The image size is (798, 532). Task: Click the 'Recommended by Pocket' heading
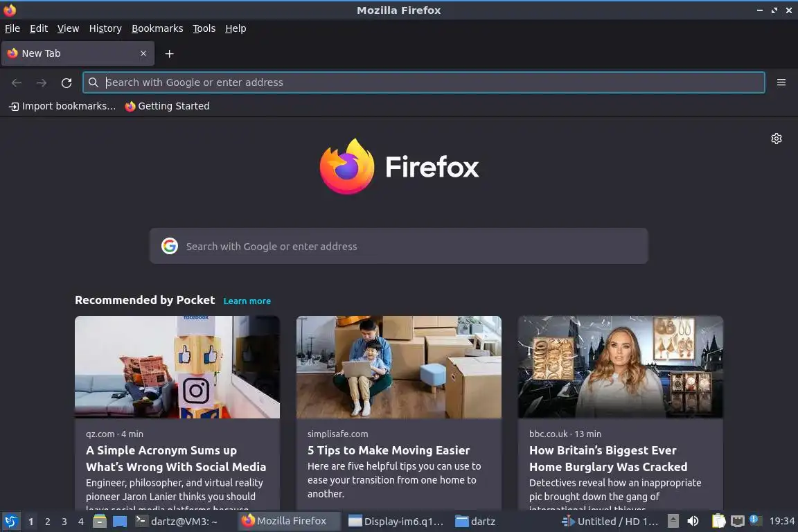(x=145, y=300)
